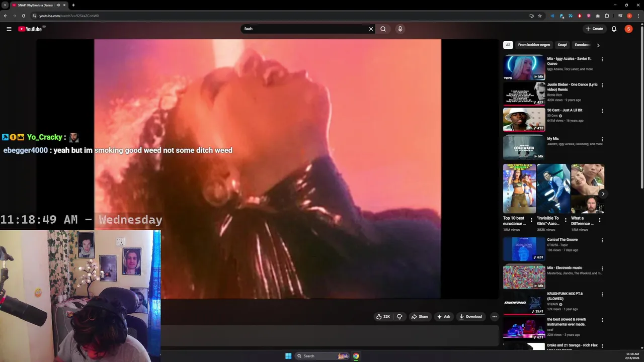Open options for Iggy Azalea Savior mix

[x=602, y=59]
